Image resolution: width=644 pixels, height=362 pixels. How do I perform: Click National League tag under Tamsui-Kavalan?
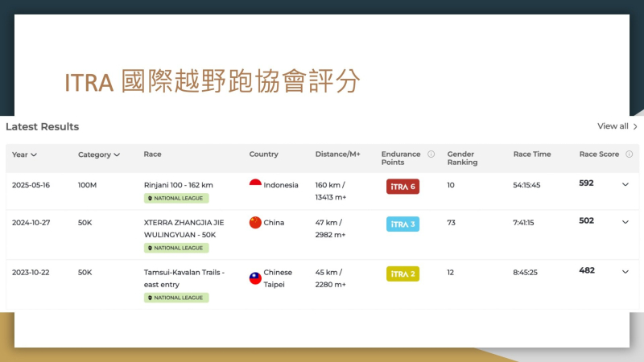(176, 298)
